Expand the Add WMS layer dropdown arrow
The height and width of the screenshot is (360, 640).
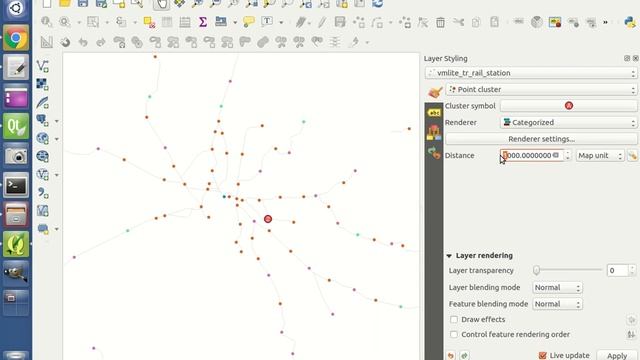[x=56, y=139]
